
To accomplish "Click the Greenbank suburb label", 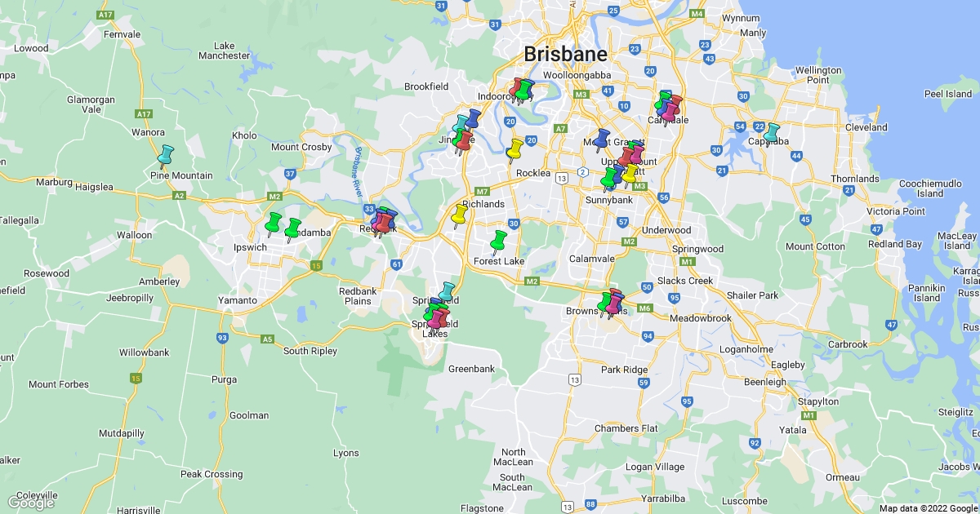I will [x=471, y=369].
